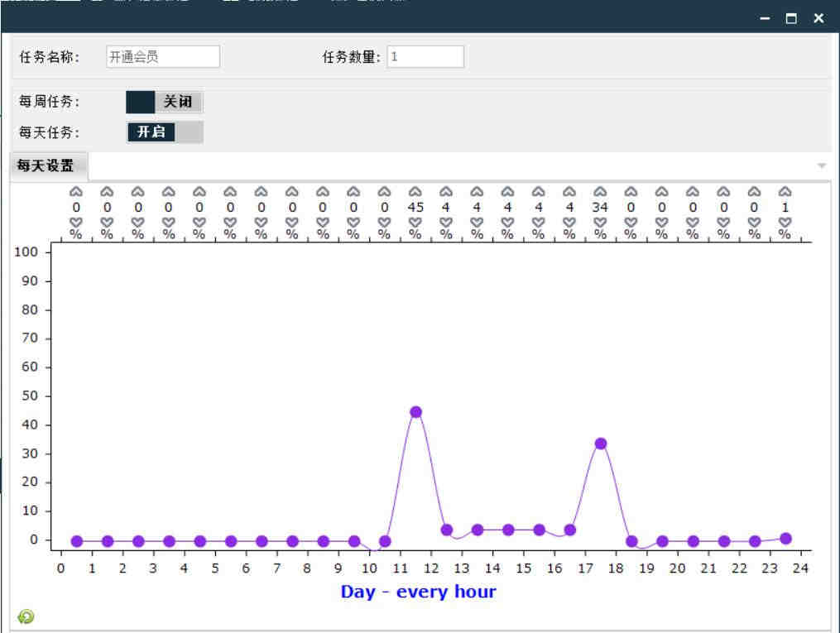Select the 每天设置 tab
The height and width of the screenshot is (633, 840).
48,165
